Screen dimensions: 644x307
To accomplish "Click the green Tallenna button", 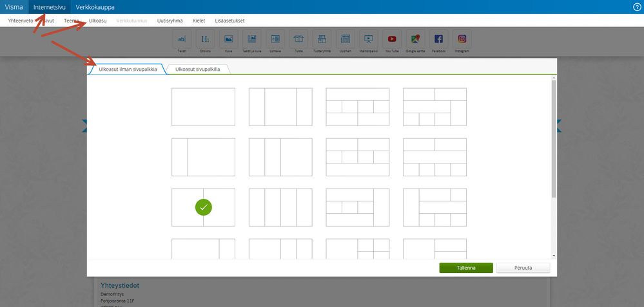I will point(466,268).
